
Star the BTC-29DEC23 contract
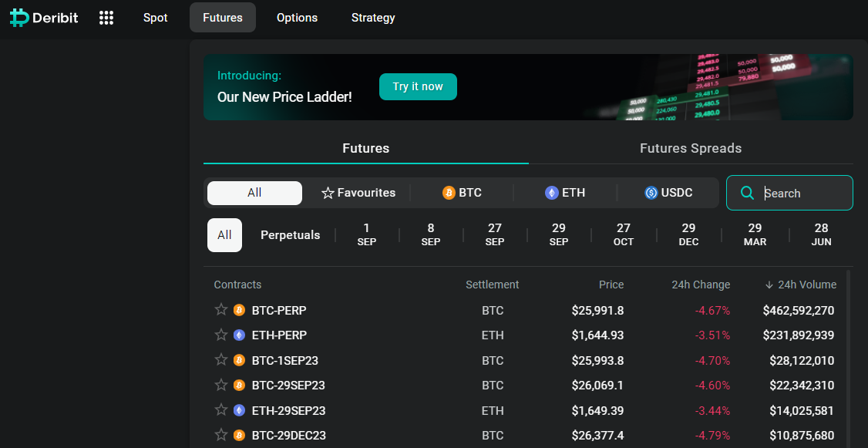click(x=221, y=435)
